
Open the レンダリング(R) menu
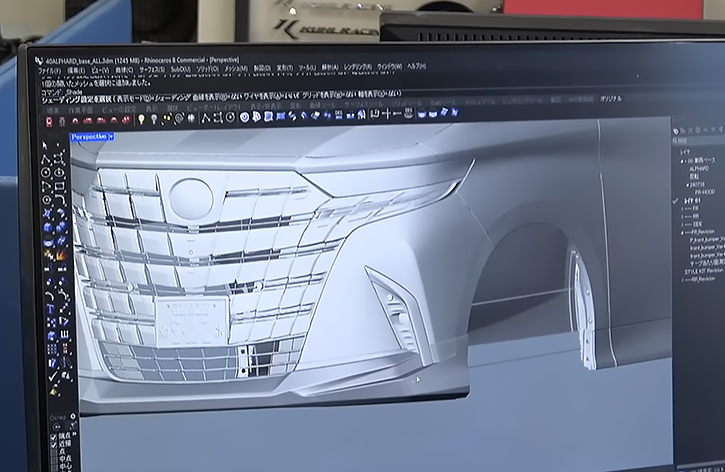coord(357,67)
